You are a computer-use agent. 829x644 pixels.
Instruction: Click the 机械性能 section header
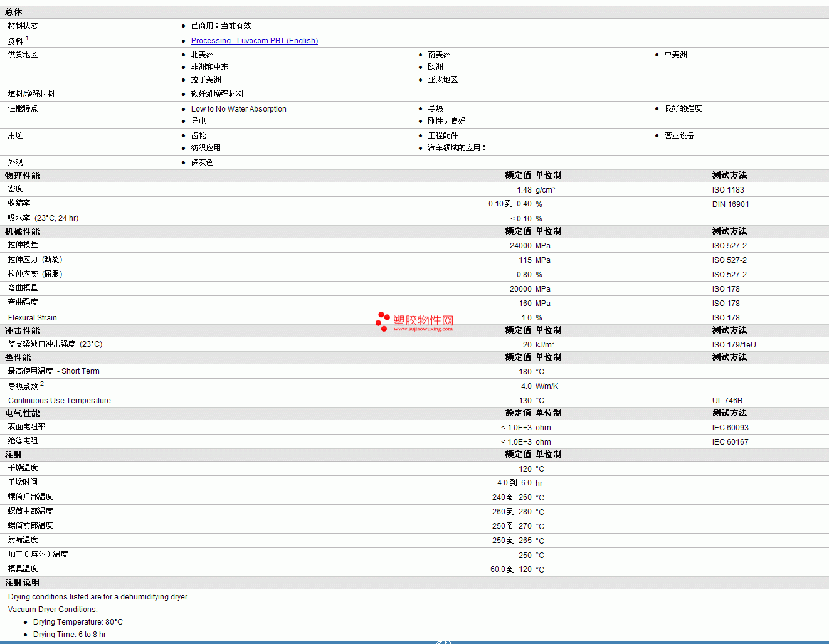[22, 231]
